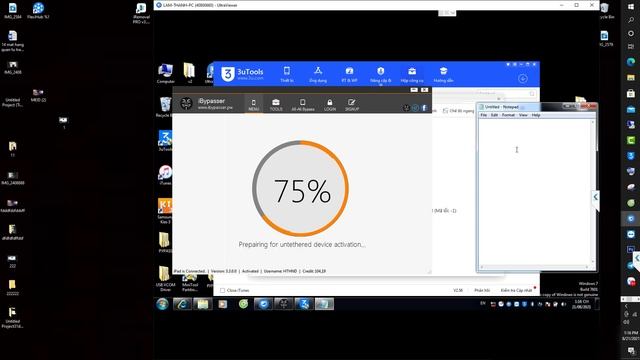The image size is (640, 360).
Task: Open the 3uTools 'Hướng dẫn' tutorials tab
Action: [x=443, y=75]
